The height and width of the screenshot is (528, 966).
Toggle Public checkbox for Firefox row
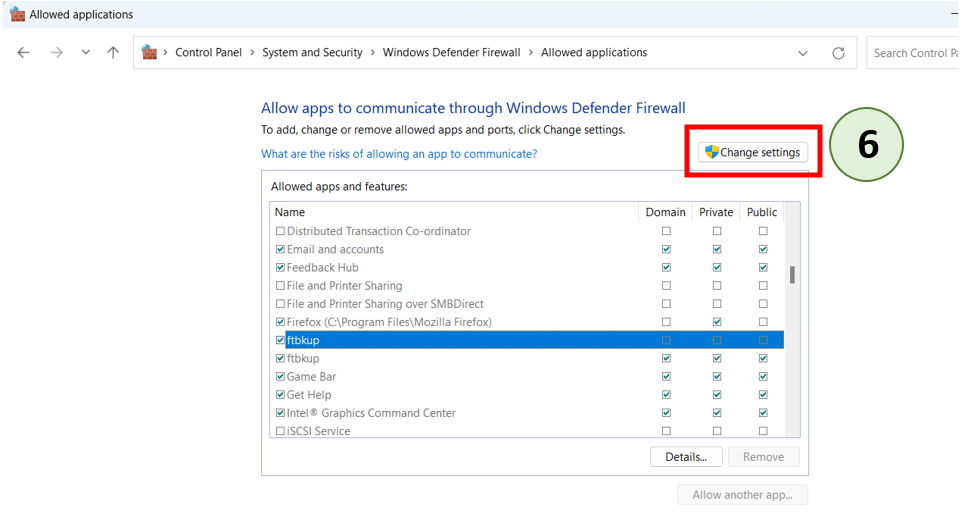coord(763,322)
